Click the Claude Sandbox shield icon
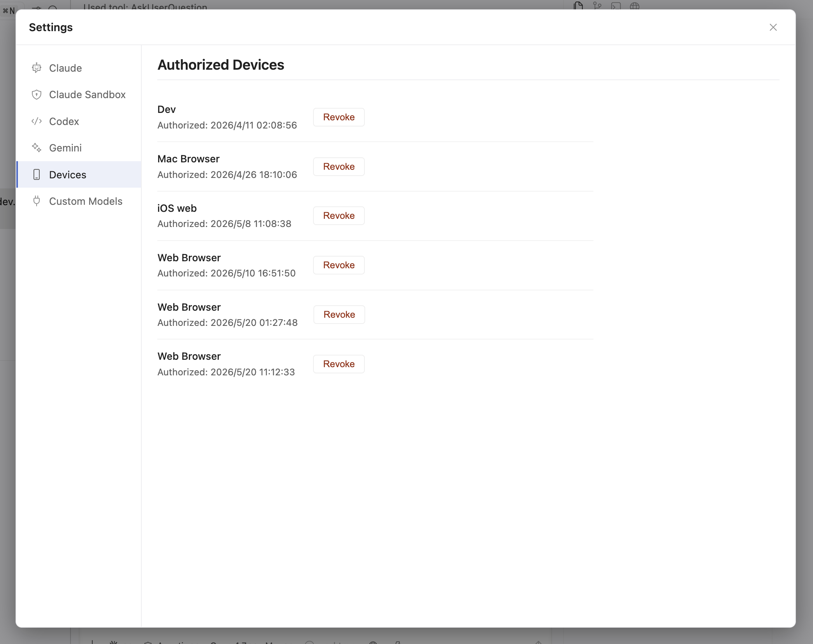Screen dimensions: 813x644 37,95
